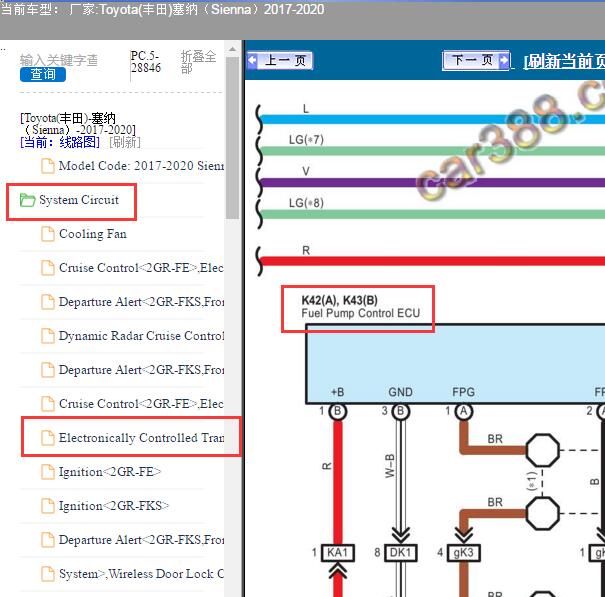605x597 pixels.
Task: Click scrollbar up arrow of left panel
Action: pos(232,49)
